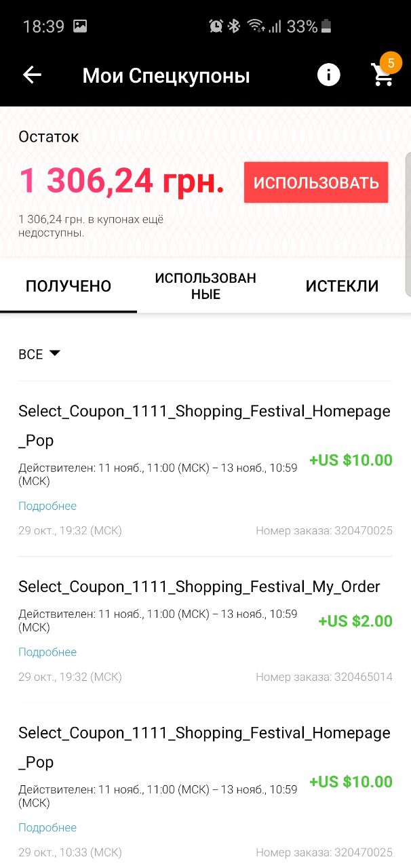Tap the battery status icon

[x=327, y=26]
